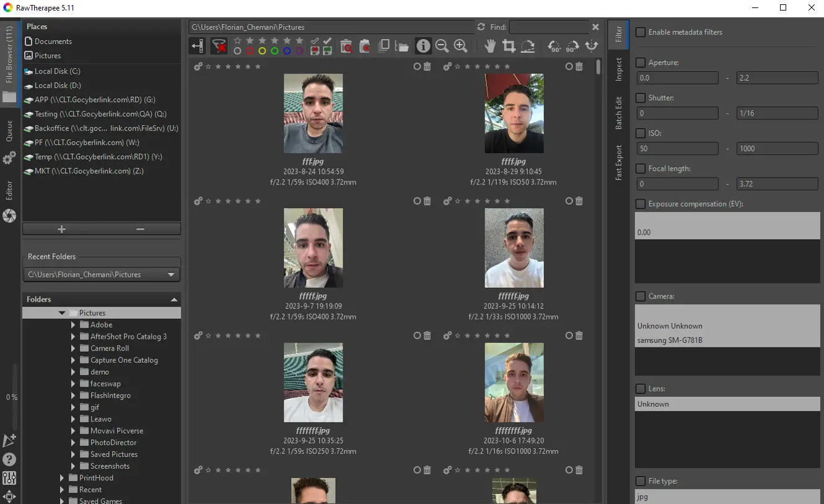
Task: Click the Find search field
Action: 549,27
